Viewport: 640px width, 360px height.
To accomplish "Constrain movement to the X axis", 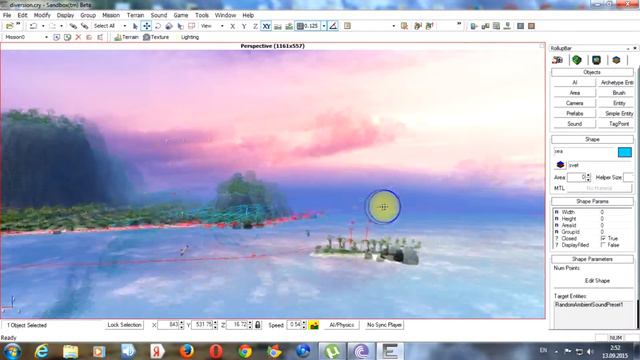I will point(233,26).
